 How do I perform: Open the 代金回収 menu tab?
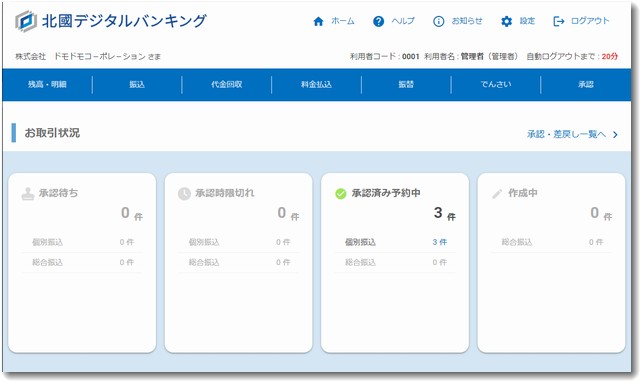[x=227, y=85]
